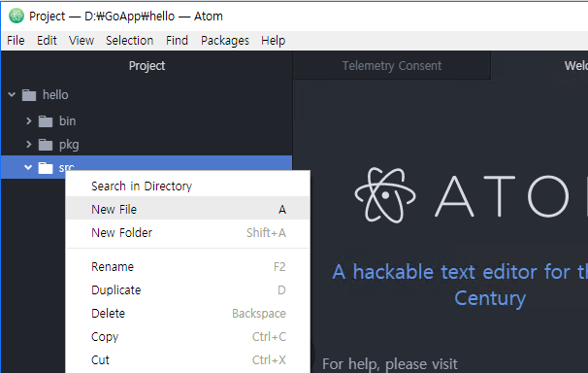Select the hello folder name
The width and height of the screenshot is (588, 373).
[x=55, y=94]
